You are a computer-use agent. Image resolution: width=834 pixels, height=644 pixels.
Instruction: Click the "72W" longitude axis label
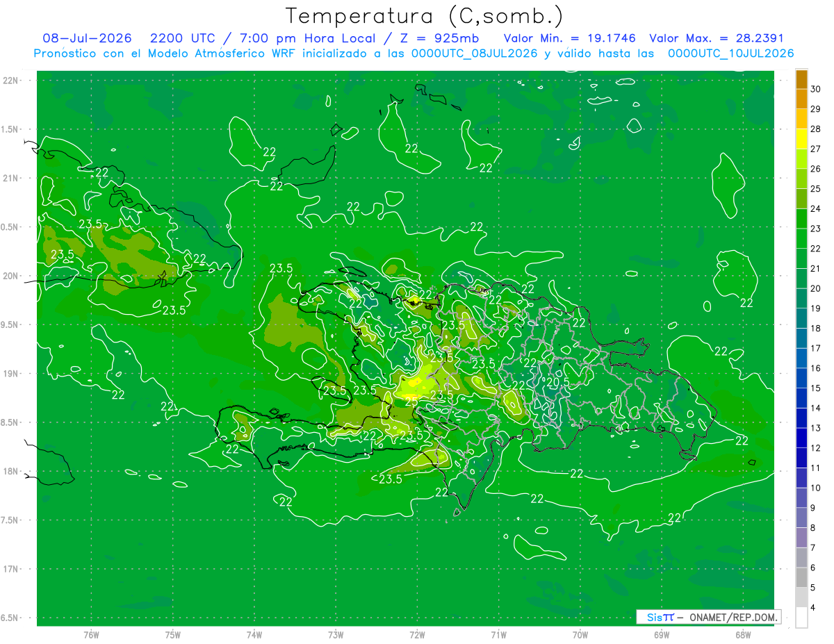coord(417,634)
